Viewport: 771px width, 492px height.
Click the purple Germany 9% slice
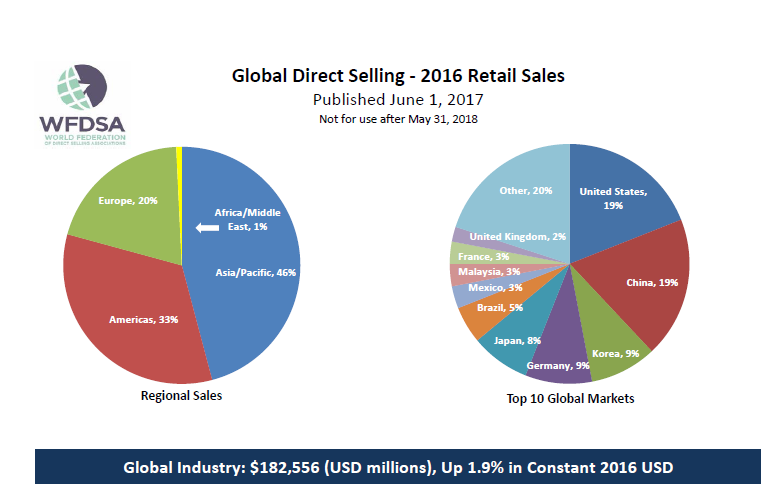(562, 362)
